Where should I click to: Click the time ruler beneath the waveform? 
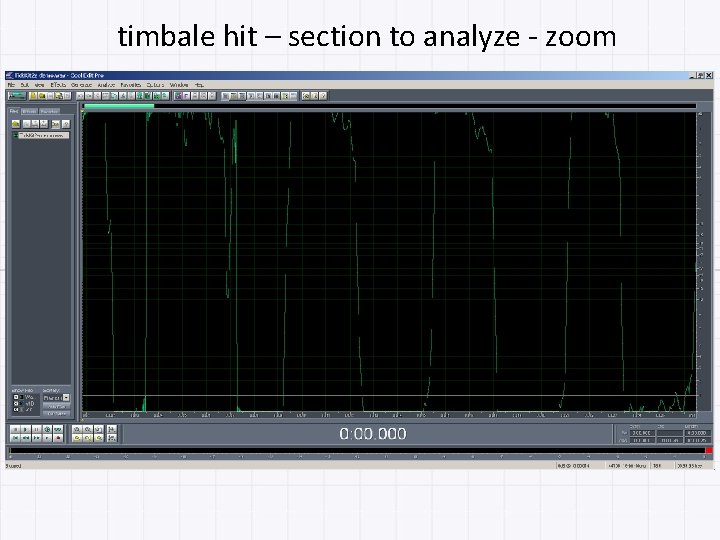click(x=389, y=415)
